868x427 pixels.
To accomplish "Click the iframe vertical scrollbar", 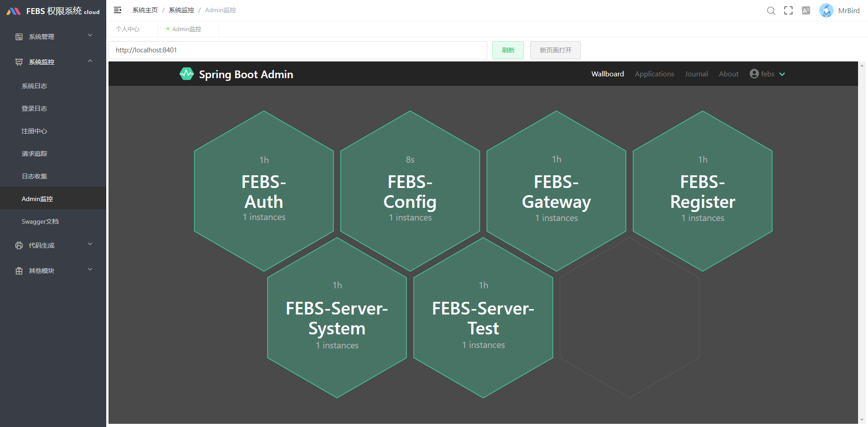I will point(862,243).
